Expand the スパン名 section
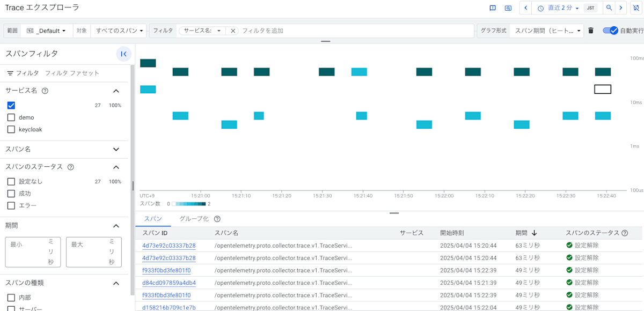The width and height of the screenshot is (644, 311). [x=116, y=149]
